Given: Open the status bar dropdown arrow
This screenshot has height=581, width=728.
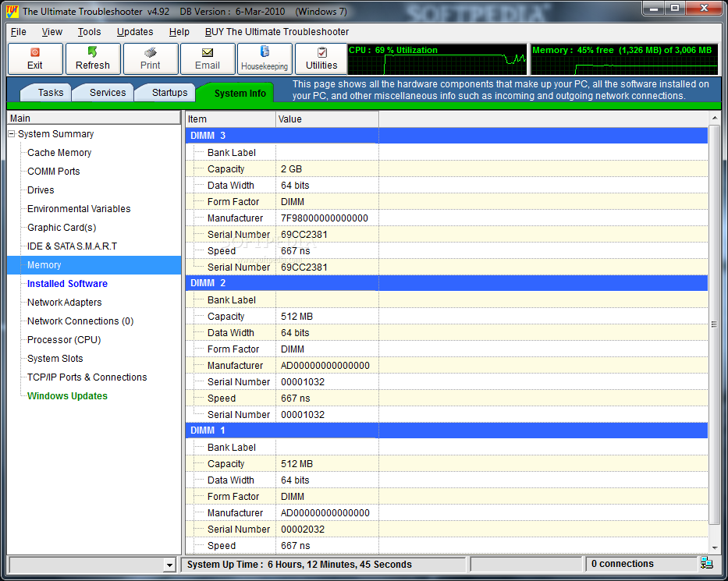Looking at the screenshot, I should point(169,565).
